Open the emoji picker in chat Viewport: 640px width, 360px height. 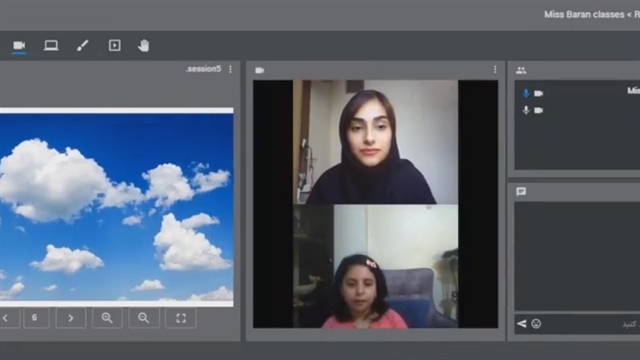[536, 324]
